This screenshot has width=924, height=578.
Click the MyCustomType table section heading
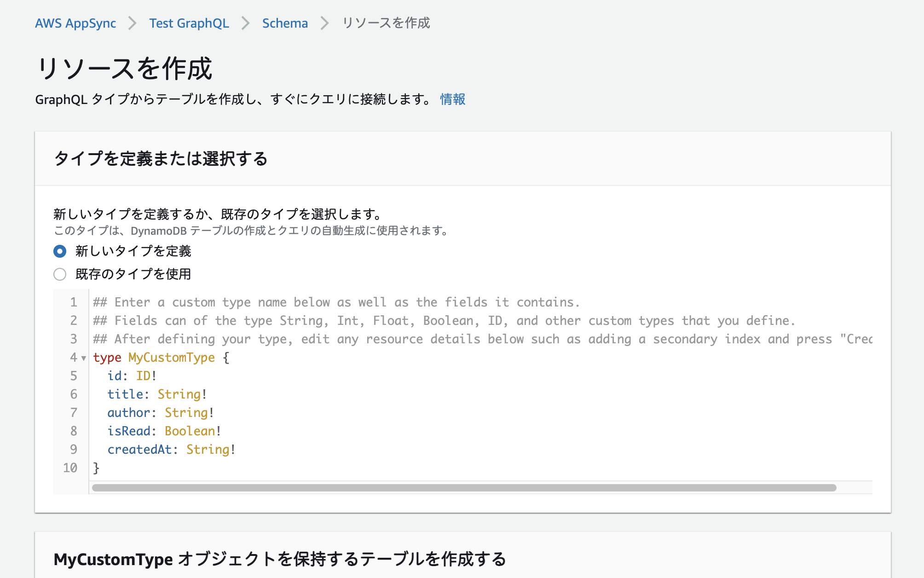click(x=280, y=559)
